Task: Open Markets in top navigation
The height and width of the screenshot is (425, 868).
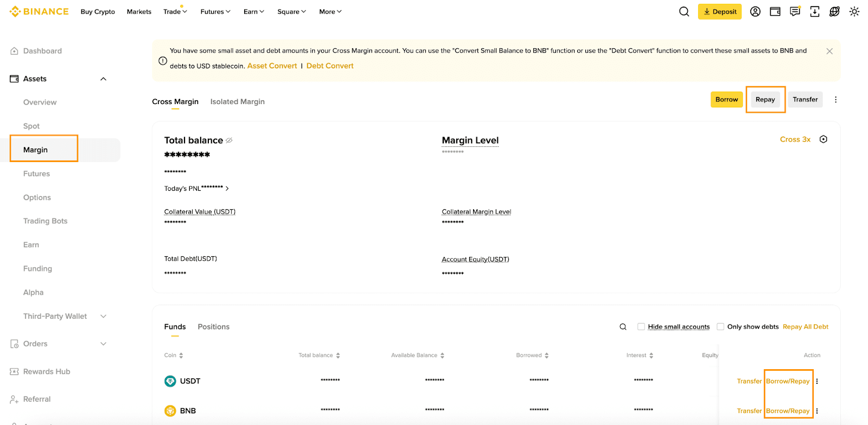Action: 139,11
